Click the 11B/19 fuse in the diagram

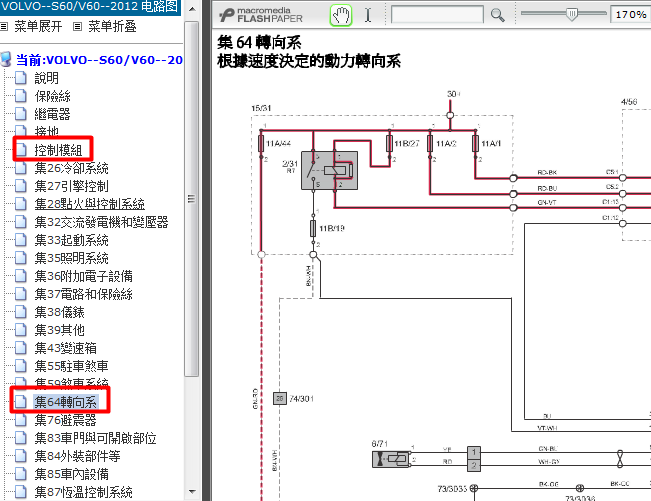click(x=313, y=229)
